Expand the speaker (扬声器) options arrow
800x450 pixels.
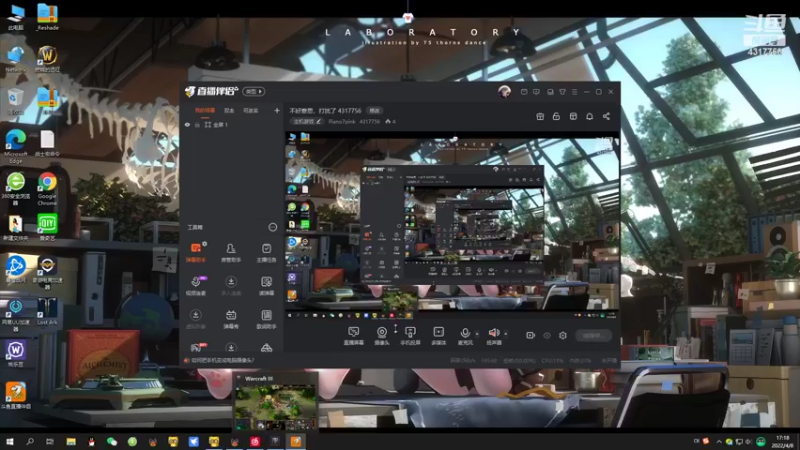(506, 334)
